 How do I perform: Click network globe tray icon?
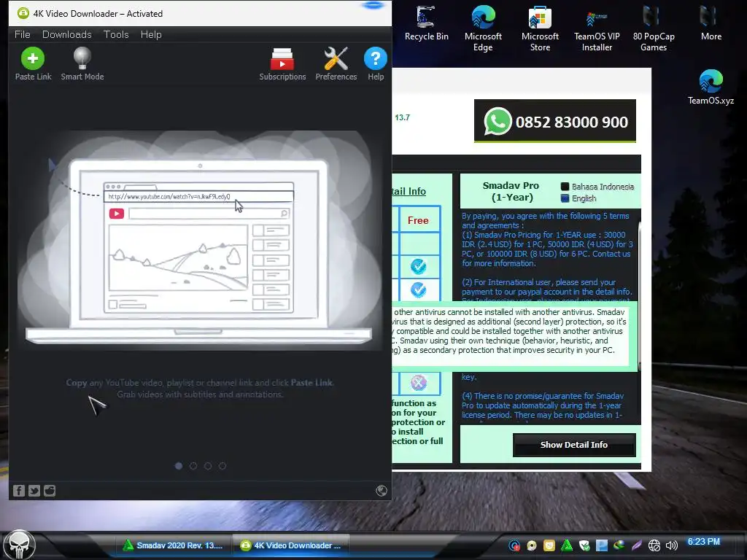(x=654, y=545)
